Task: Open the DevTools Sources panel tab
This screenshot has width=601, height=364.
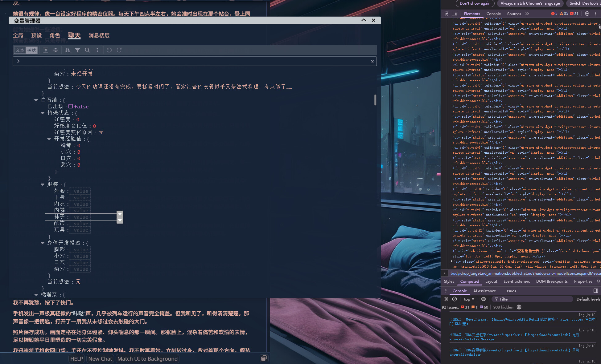Action: (x=514, y=14)
